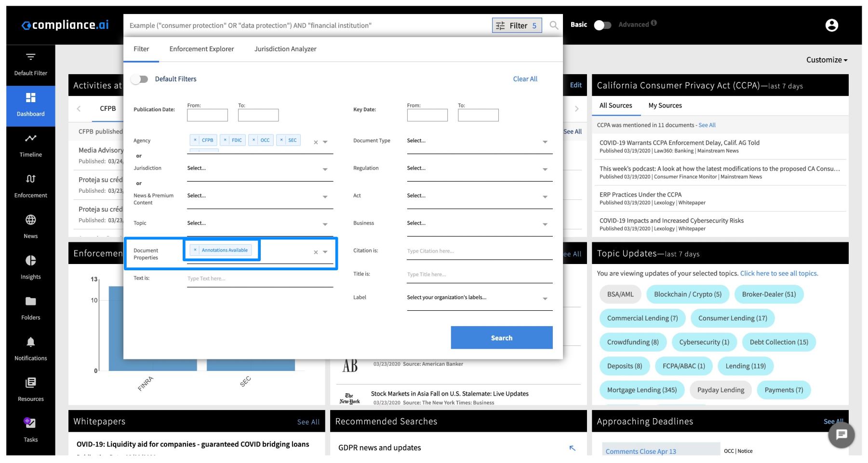Toggle Basic/Advanced search switch
Screen dimensions: 868x463
pos(602,25)
